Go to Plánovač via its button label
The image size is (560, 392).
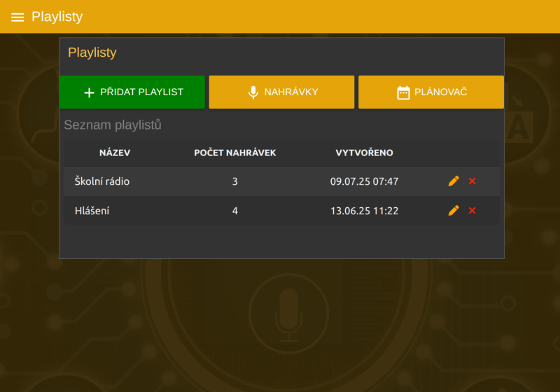pos(440,92)
